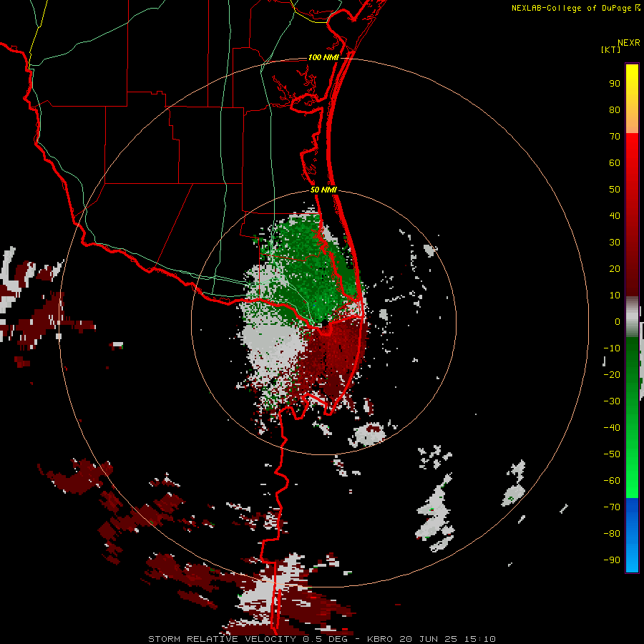Click the 30 value on velocity scale
Image resolution: width=644 pixels, height=644 pixels.
pos(615,243)
